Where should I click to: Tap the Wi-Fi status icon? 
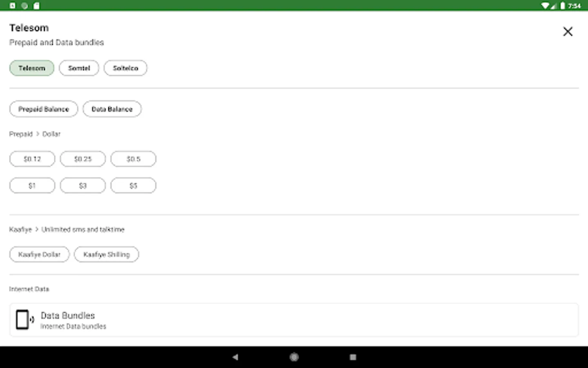pos(546,6)
